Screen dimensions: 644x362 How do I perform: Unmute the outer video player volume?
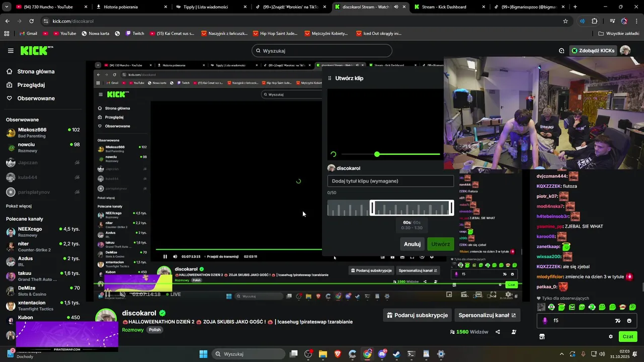click(122, 294)
